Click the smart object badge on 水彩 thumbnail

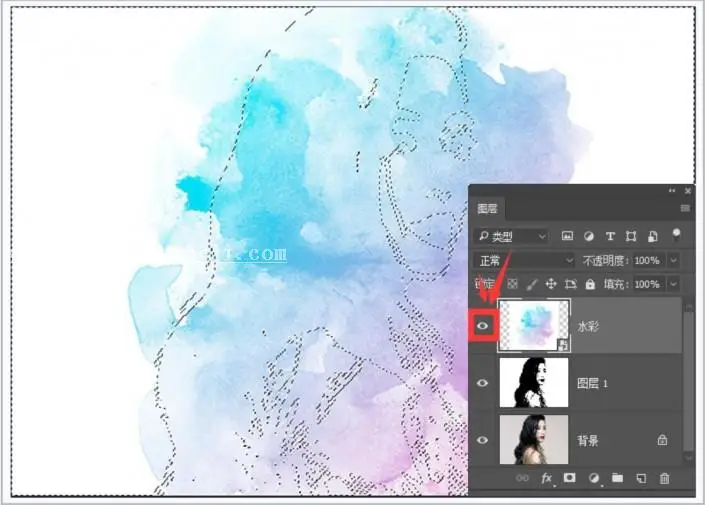point(563,345)
